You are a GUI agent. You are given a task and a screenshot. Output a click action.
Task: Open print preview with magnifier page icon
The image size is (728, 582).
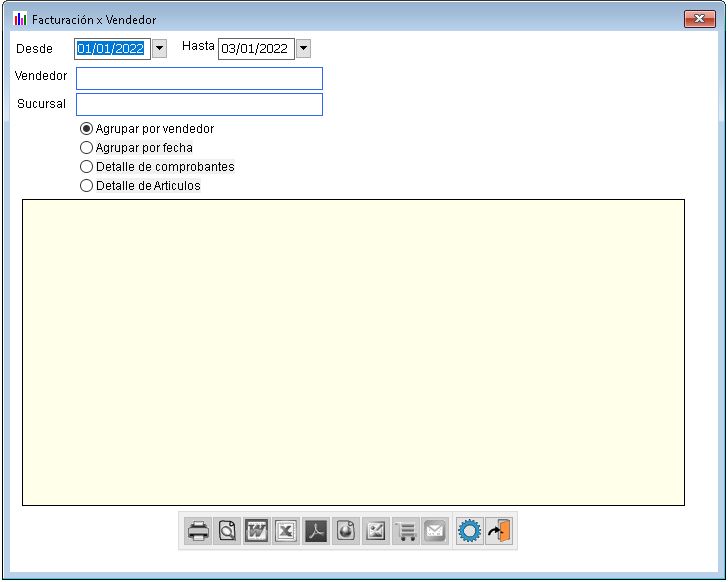point(227,531)
